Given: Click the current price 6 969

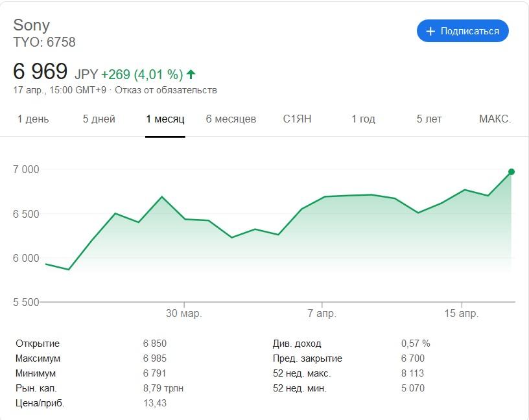Looking at the screenshot, I should pyautogui.click(x=40, y=72).
